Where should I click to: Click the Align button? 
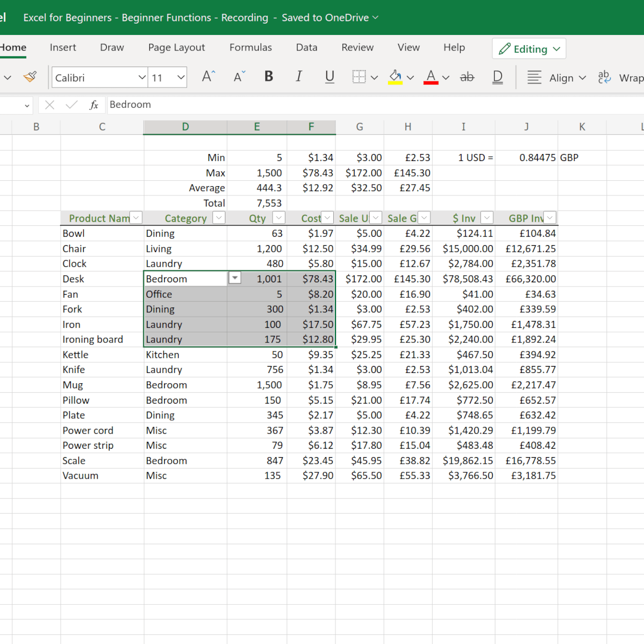pos(557,78)
